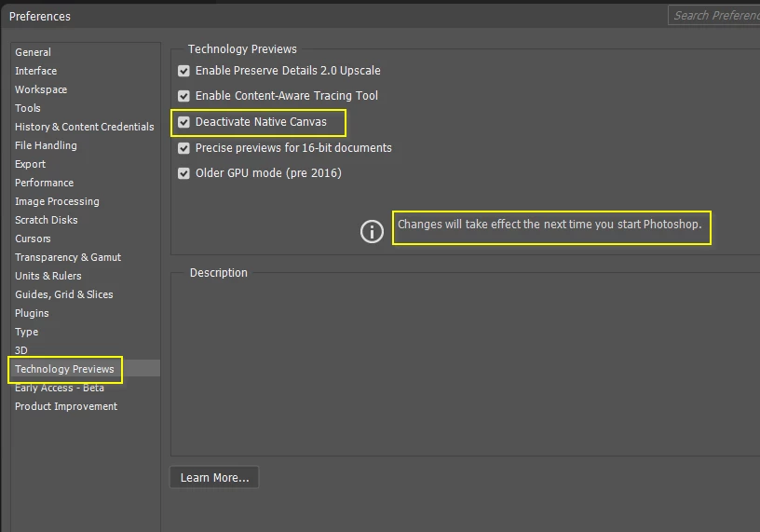The width and height of the screenshot is (760, 532).
Task: Click the Technology Previews group heading
Action: tap(242, 49)
